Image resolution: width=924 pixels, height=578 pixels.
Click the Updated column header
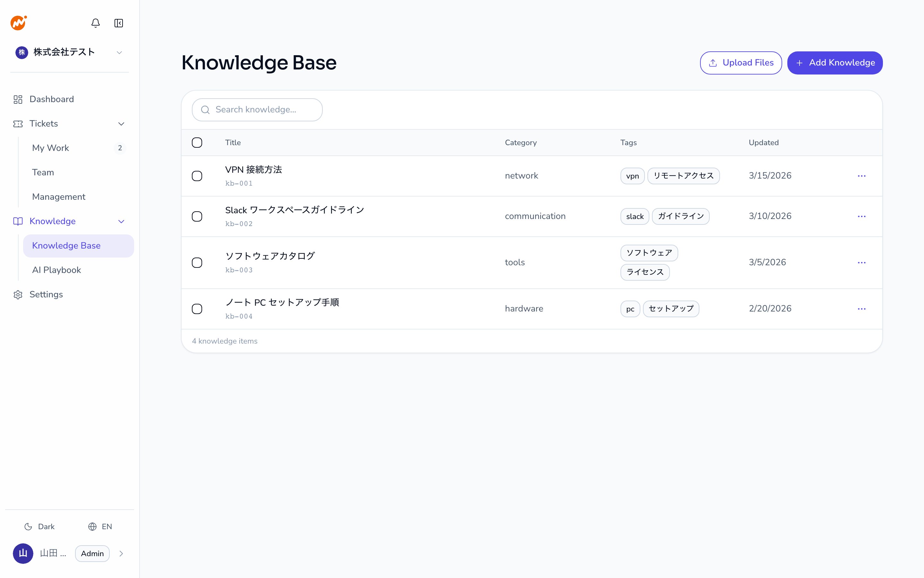click(x=764, y=143)
